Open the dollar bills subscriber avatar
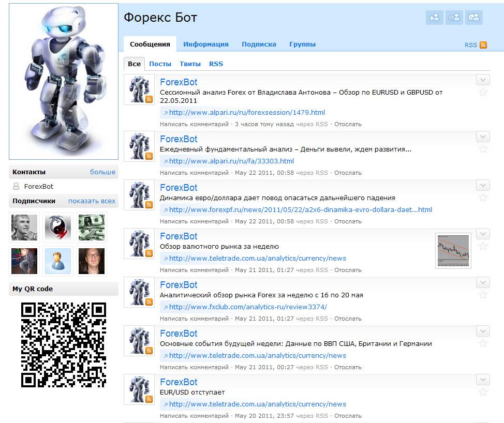The width and height of the screenshot is (504, 423). [x=92, y=228]
